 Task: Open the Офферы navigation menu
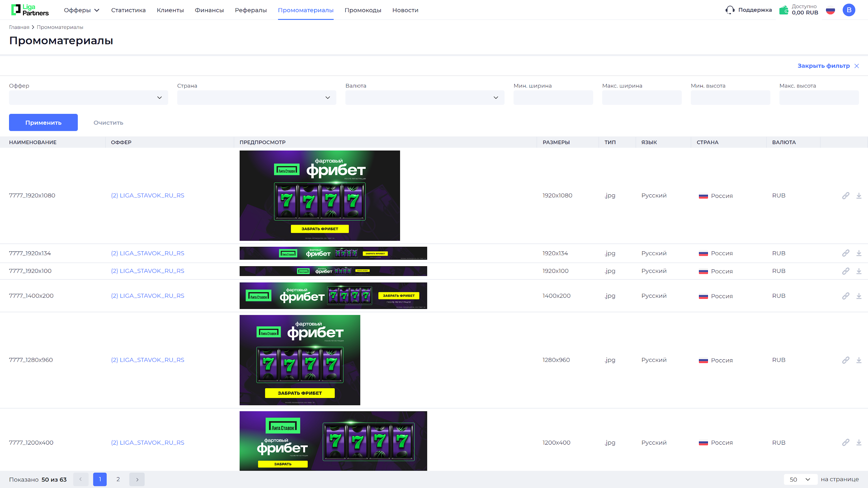[x=82, y=10]
